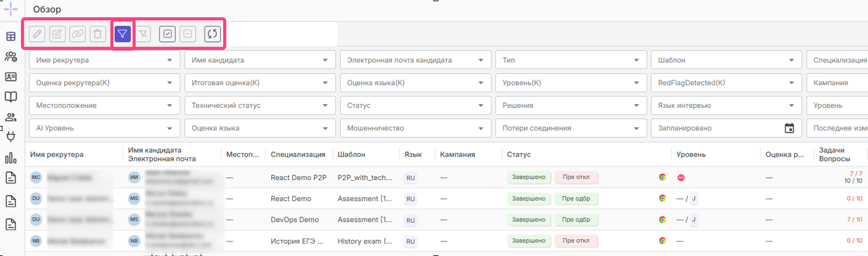The image size is (868, 256).
Task: Click "Пре одбр" badge in React Demo row
Action: [576, 199]
